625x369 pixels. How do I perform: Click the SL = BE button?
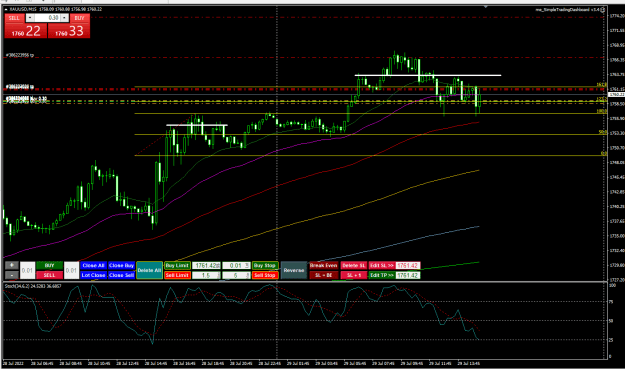click(x=324, y=275)
